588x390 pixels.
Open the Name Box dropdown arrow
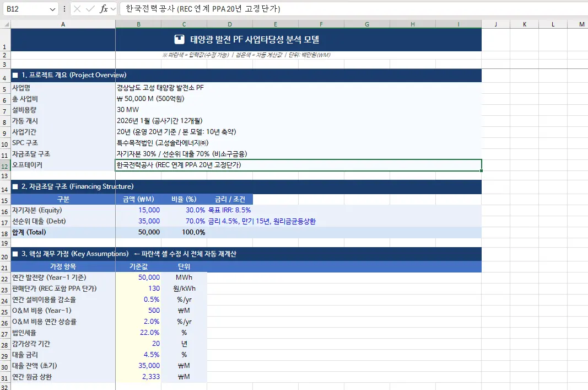click(52, 9)
